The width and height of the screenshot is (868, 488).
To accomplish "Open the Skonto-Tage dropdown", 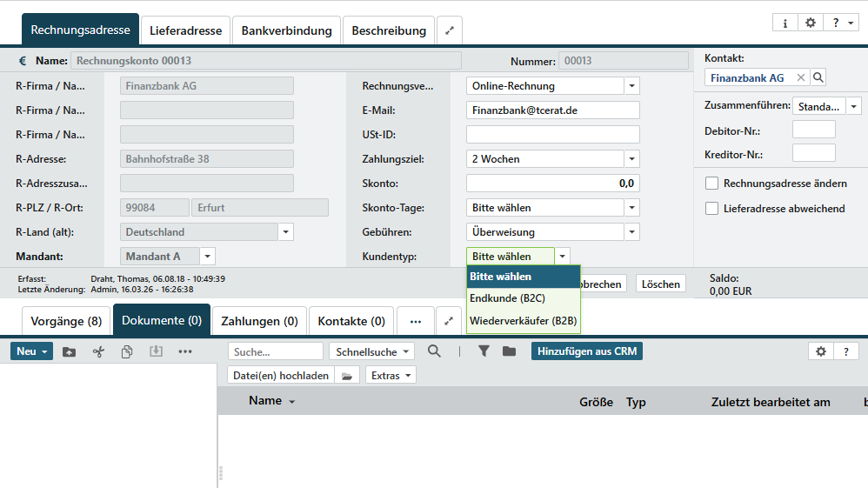I will (631, 208).
